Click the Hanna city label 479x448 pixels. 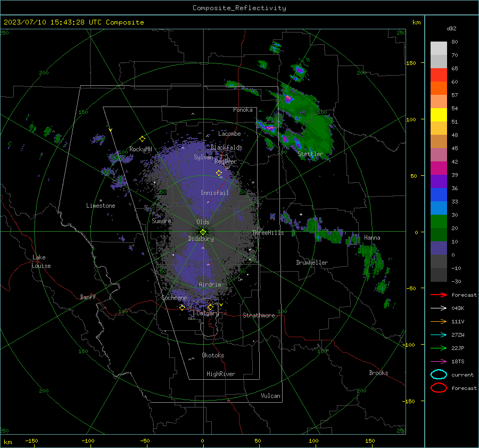372,238
